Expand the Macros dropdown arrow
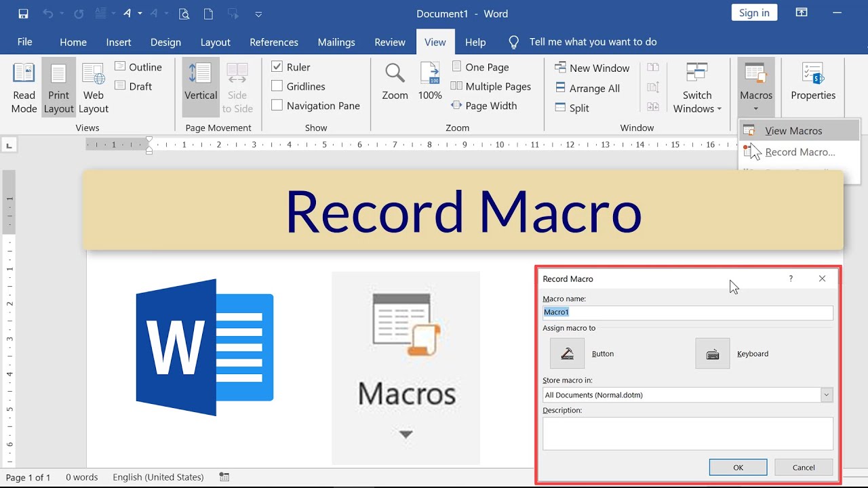This screenshot has width=868, height=488. click(x=756, y=108)
